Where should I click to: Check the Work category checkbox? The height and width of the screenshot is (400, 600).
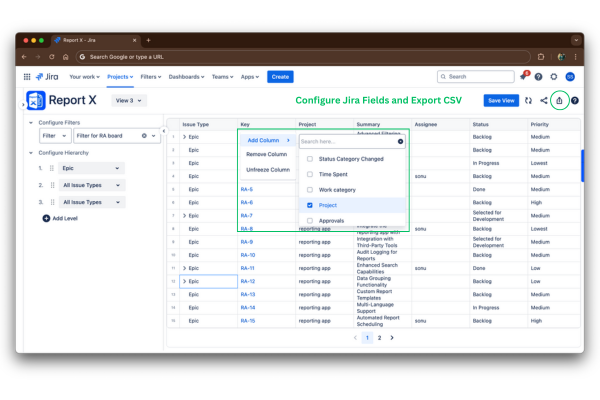click(x=310, y=190)
